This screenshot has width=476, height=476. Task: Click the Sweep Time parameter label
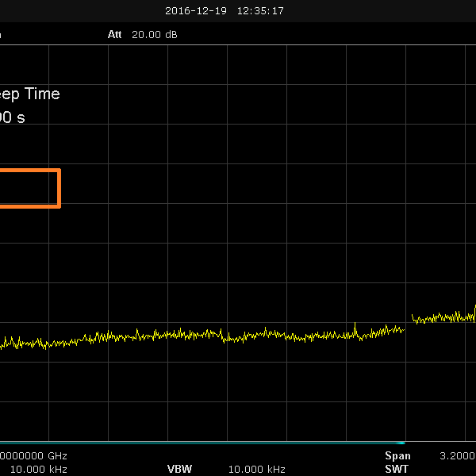pyautogui.click(x=29, y=94)
